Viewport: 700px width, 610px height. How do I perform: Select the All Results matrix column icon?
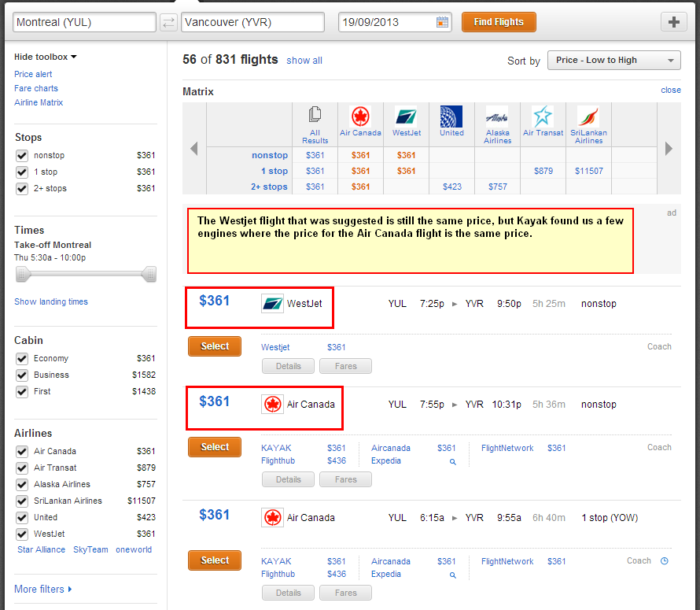(315, 114)
